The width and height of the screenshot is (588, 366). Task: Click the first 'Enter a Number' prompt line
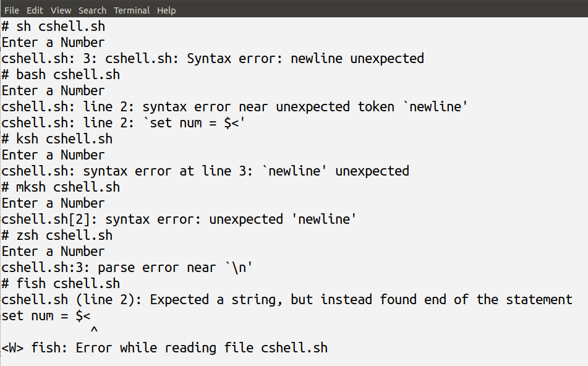[53, 42]
